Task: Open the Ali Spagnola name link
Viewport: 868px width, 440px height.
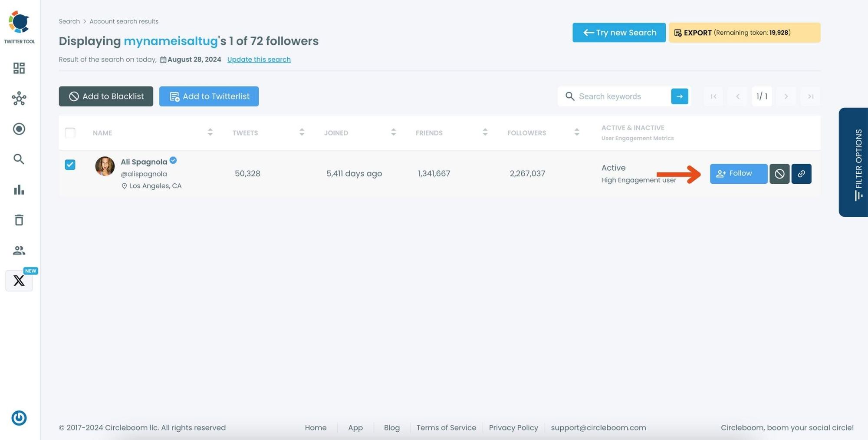Action: click(x=144, y=162)
